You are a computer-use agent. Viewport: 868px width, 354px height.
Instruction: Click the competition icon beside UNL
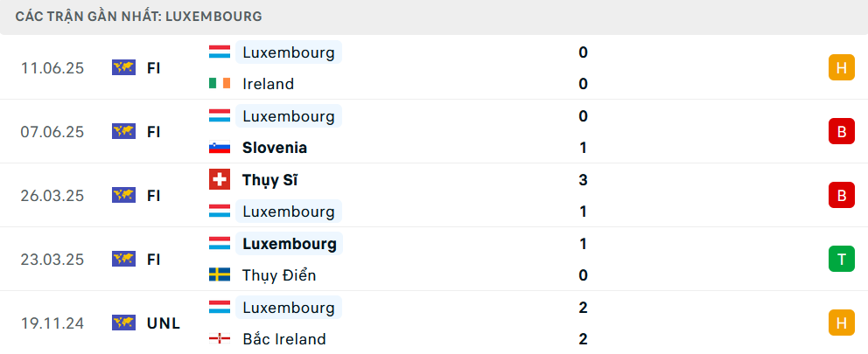[x=123, y=323]
